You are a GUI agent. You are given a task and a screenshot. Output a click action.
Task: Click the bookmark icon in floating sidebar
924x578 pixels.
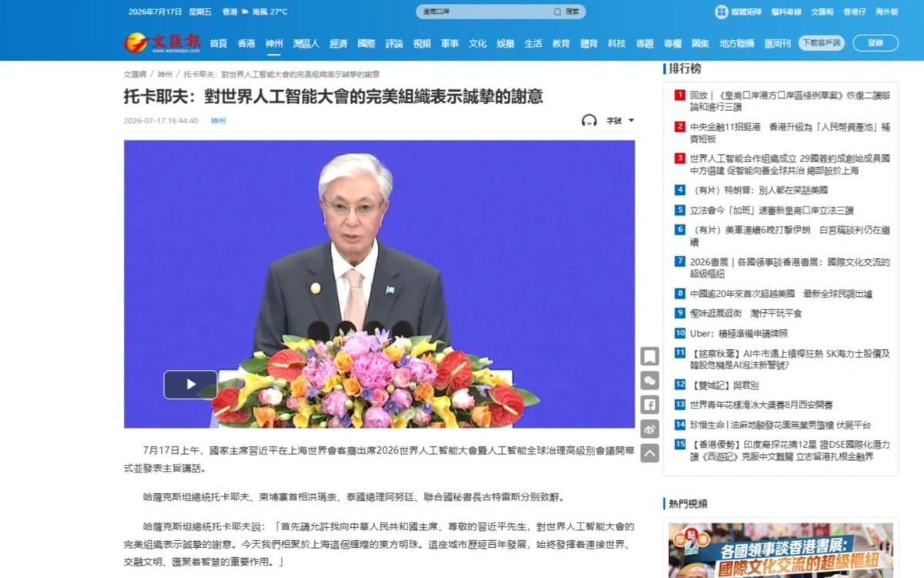650,356
